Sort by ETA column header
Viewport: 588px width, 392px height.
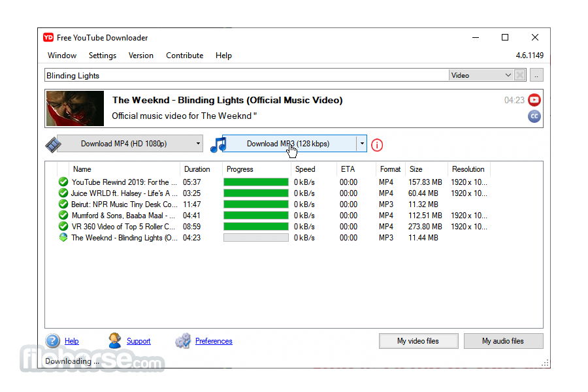coord(348,169)
